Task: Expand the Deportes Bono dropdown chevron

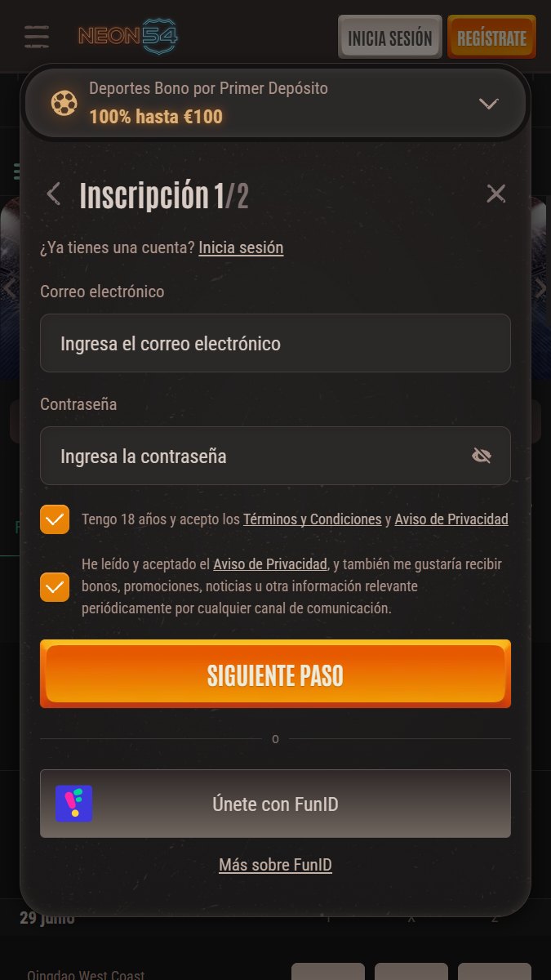Action: pyautogui.click(x=488, y=104)
